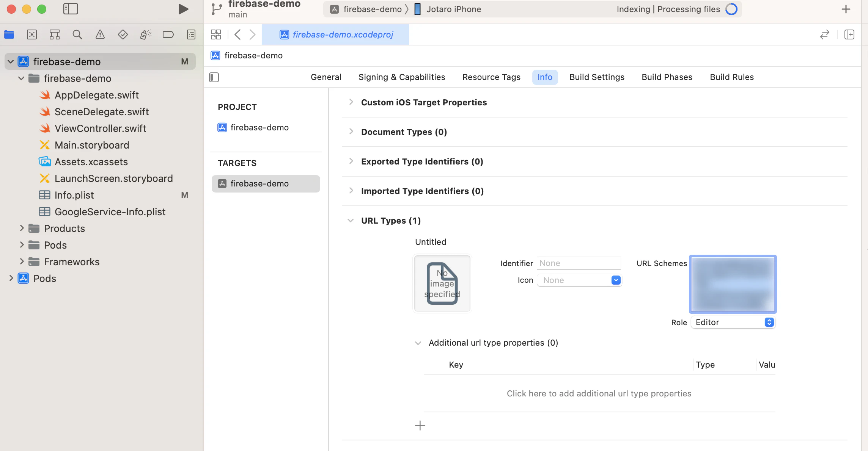Switch to the Build Phases tab

(667, 77)
